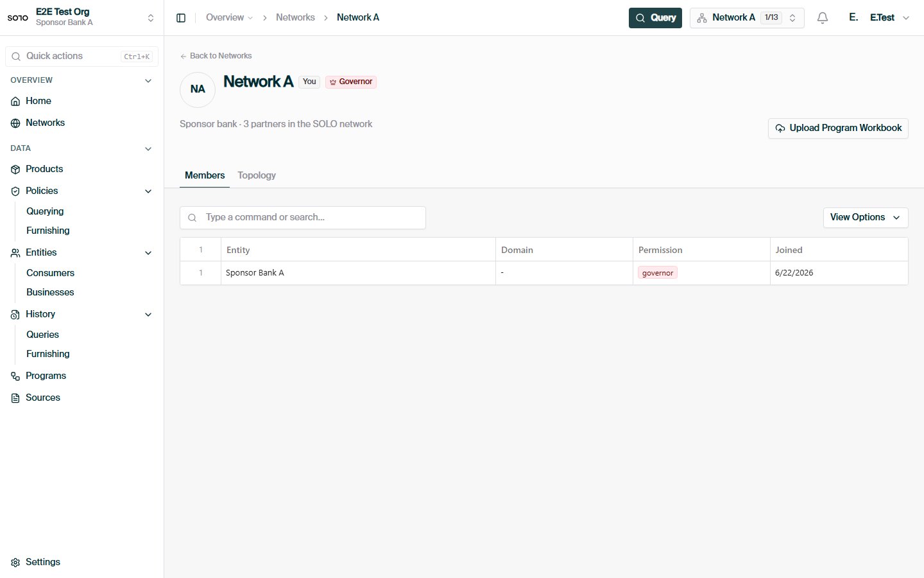Screen dimensions: 924x578
Task: Click the Networks globe icon
Action: [x=15, y=123]
